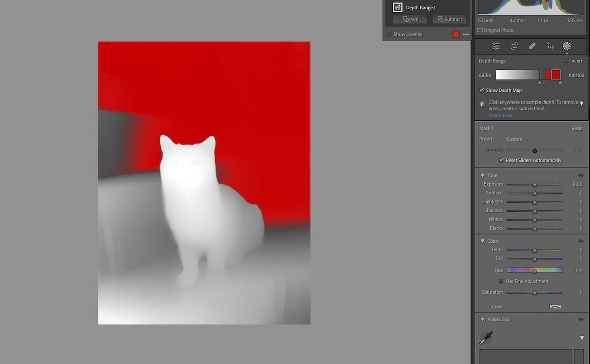The height and width of the screenshot is (364, 590).
Task: Uncheck Show Depth Map
Action: click(481, 90)
